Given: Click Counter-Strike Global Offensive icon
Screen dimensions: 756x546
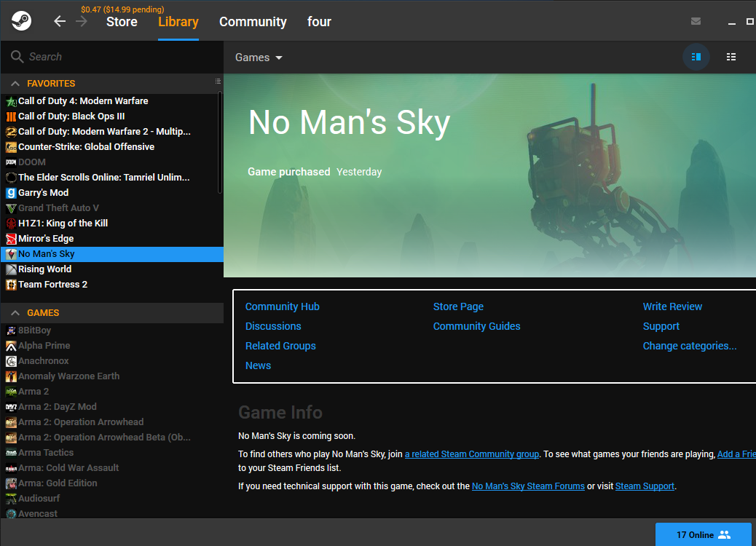Looking at the screenshot, I should (11, 147).
